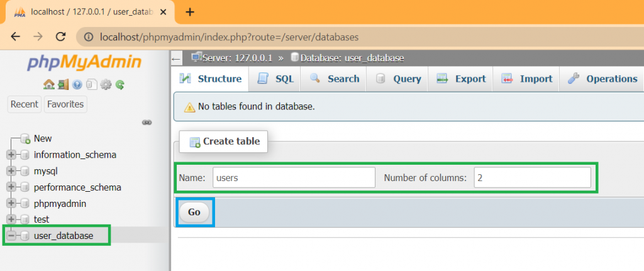The image size is (644, 271).
Task: Open the SQL tab
Action: click(275, 79)
